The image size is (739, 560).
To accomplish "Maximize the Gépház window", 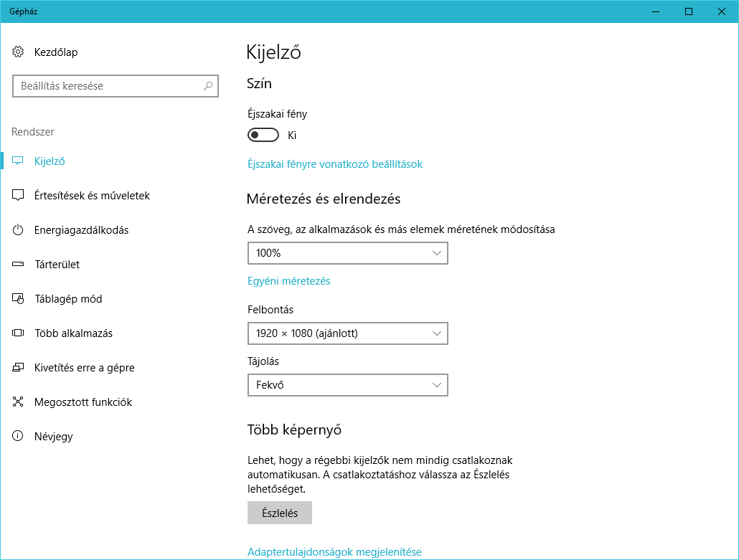I will click(689, 11).
